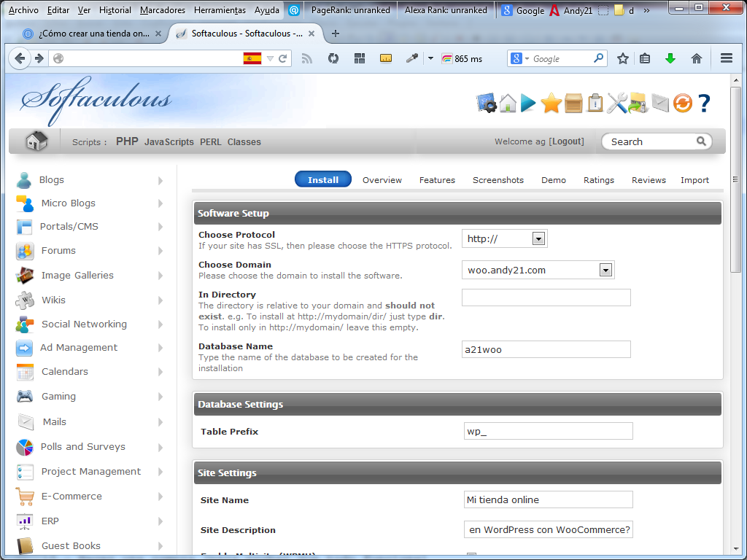Open the Marcadores menu
Screen dimensions: 747x560
pyautogui.click(x=163, y=10)
